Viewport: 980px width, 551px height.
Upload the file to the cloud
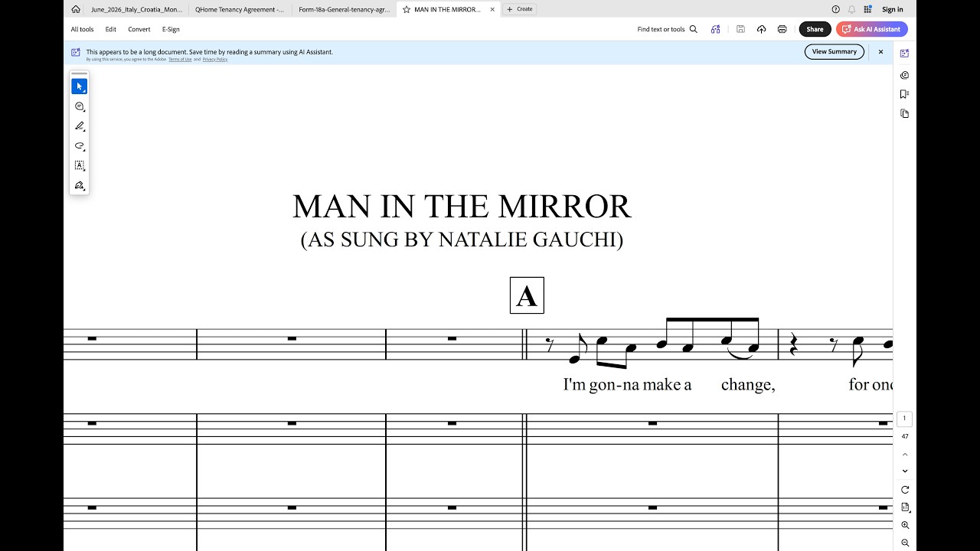point(761,29)
